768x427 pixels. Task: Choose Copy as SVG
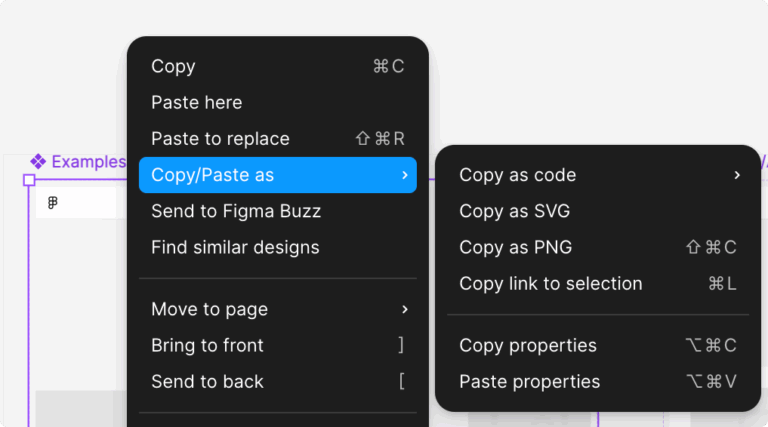(515, 211)
